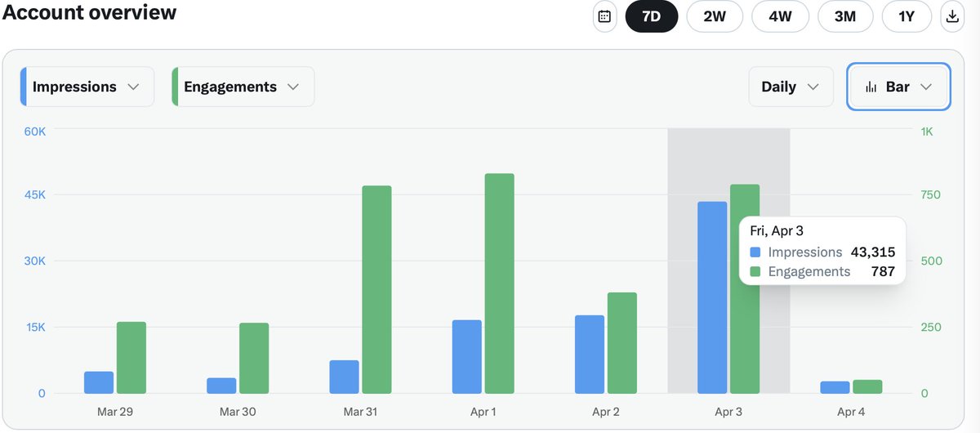
Task: Click the Mar 29 axis label
Action: [115, 412]
